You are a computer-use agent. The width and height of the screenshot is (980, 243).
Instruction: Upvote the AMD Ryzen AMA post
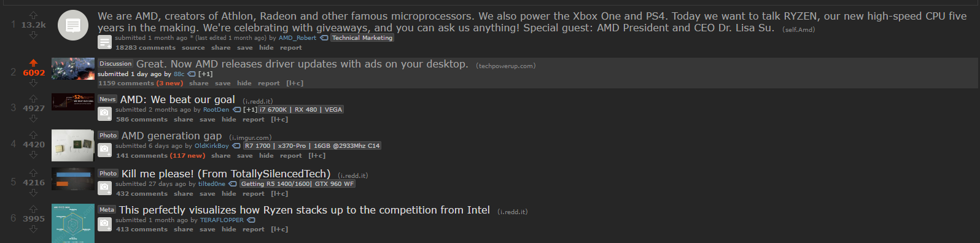(33, 15)
